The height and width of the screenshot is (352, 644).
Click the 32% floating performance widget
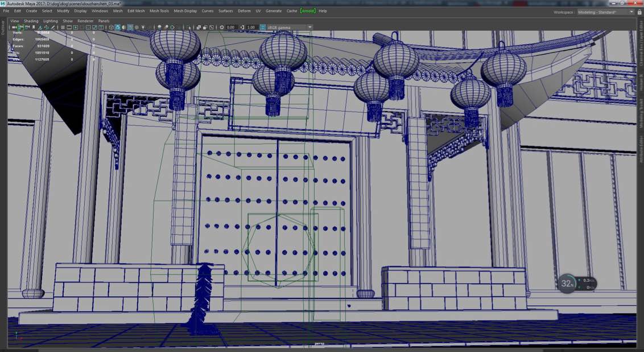[577, 283]
